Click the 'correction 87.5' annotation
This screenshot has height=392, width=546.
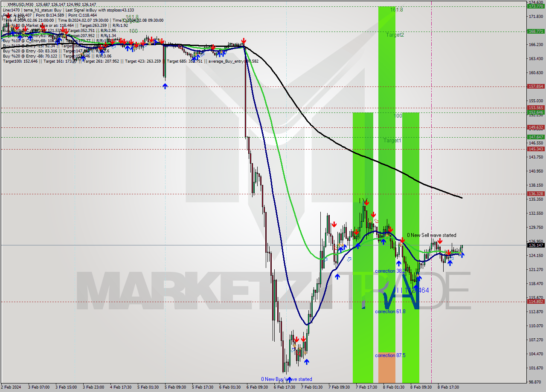390,355
